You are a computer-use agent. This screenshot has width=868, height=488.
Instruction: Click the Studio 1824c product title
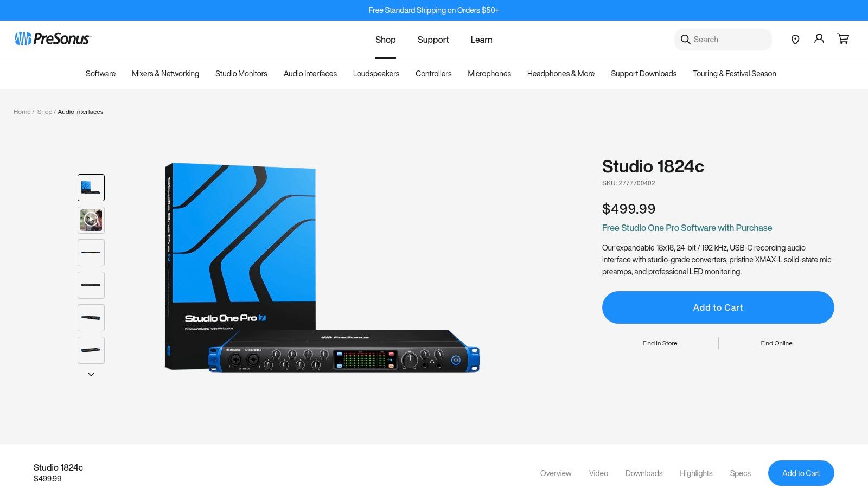[653, 166]
